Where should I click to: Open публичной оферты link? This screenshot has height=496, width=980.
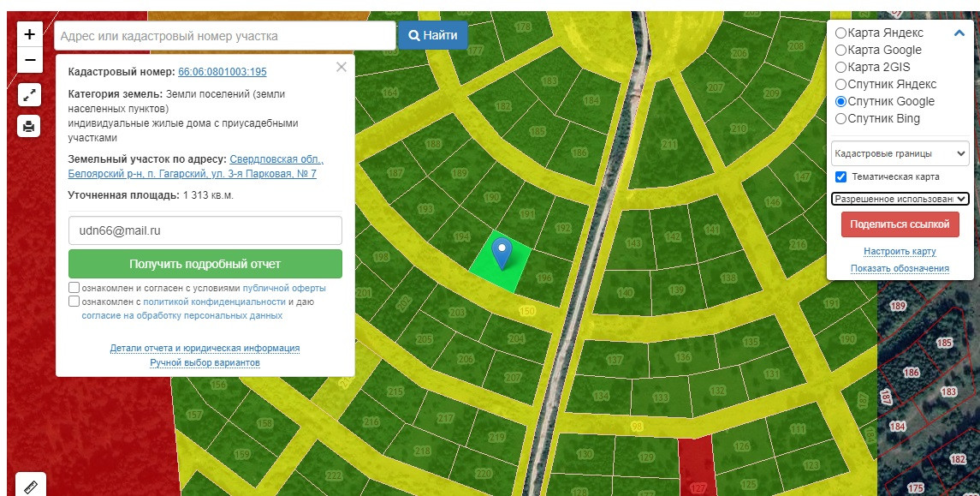click(284, 289)
